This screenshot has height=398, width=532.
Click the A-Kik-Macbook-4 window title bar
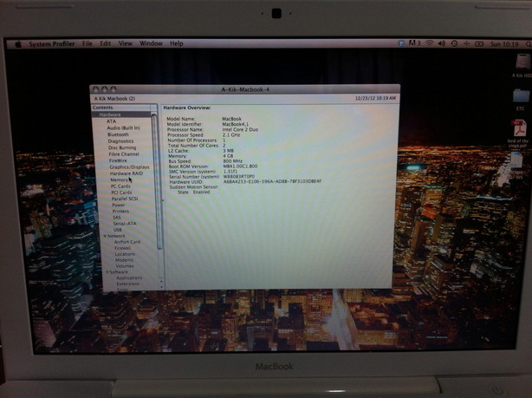(x=245, y=89)
